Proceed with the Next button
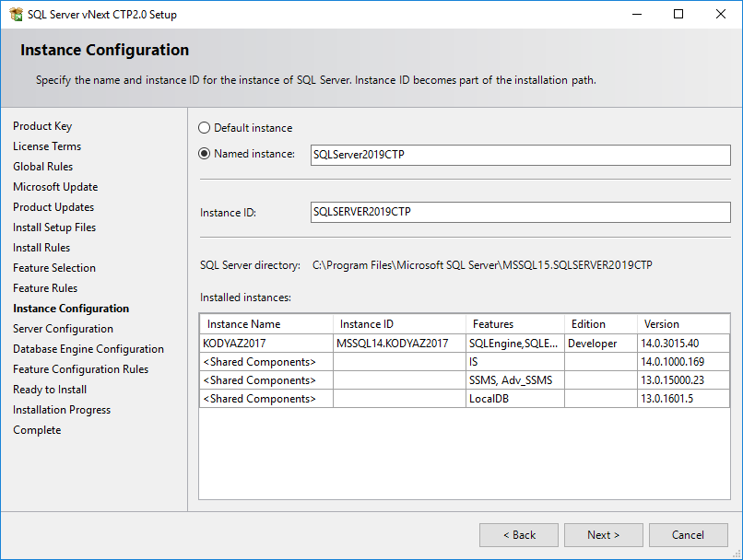 click(603, 535)
